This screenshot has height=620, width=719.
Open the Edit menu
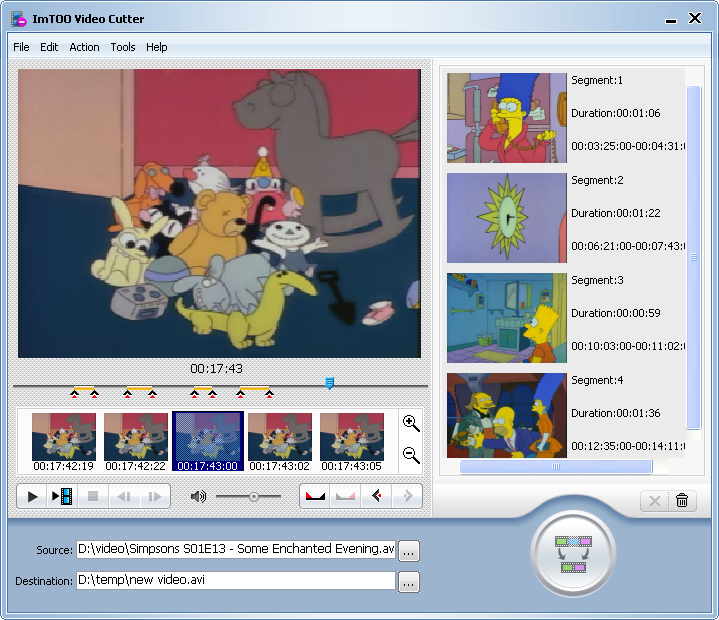pyautogui.click(x=49, y=47)
